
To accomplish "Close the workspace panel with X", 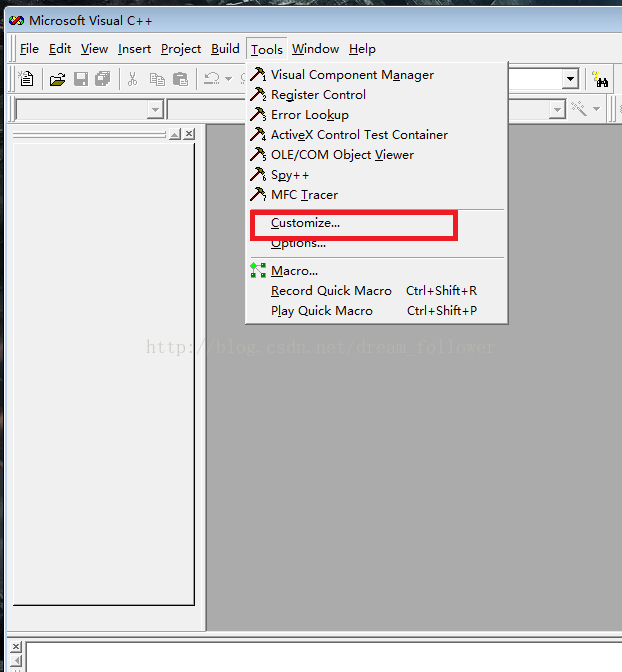I will 189,134.
